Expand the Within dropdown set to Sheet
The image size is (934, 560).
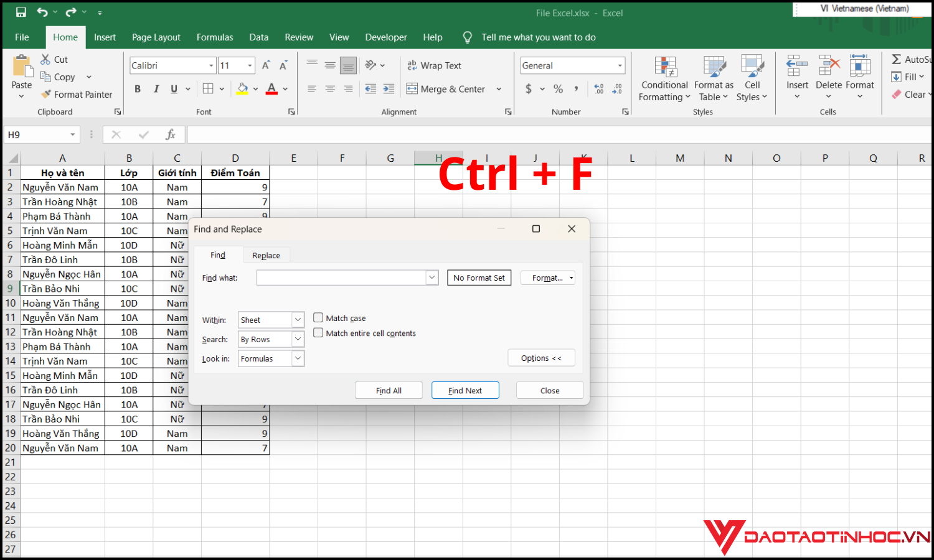coord(298,320)
